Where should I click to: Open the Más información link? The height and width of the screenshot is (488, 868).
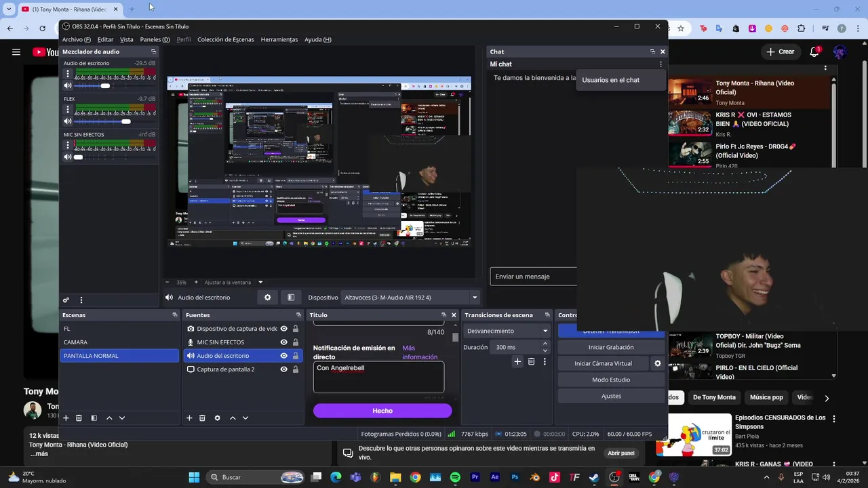[420, 352]
